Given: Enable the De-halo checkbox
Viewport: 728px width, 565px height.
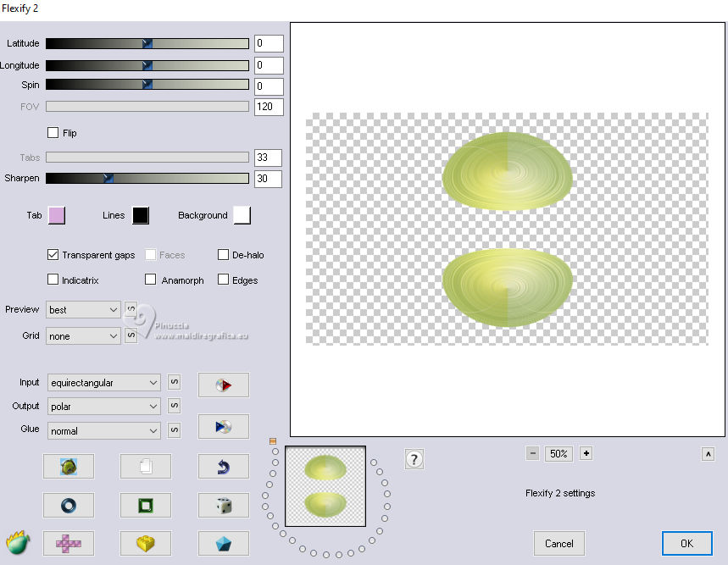Looking at the screenshot, I should [224, 255].
